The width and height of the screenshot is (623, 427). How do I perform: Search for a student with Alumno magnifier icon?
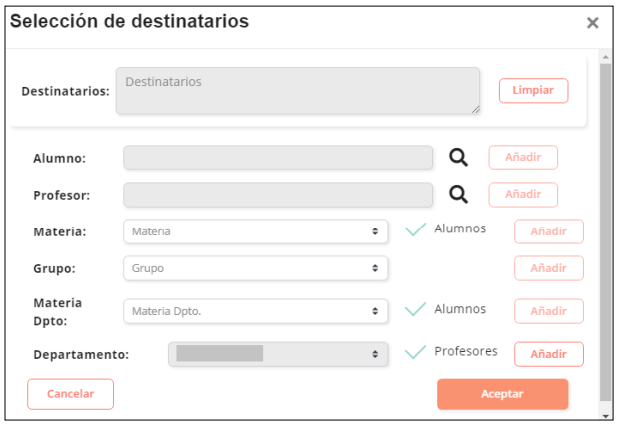tap(458, 157)
